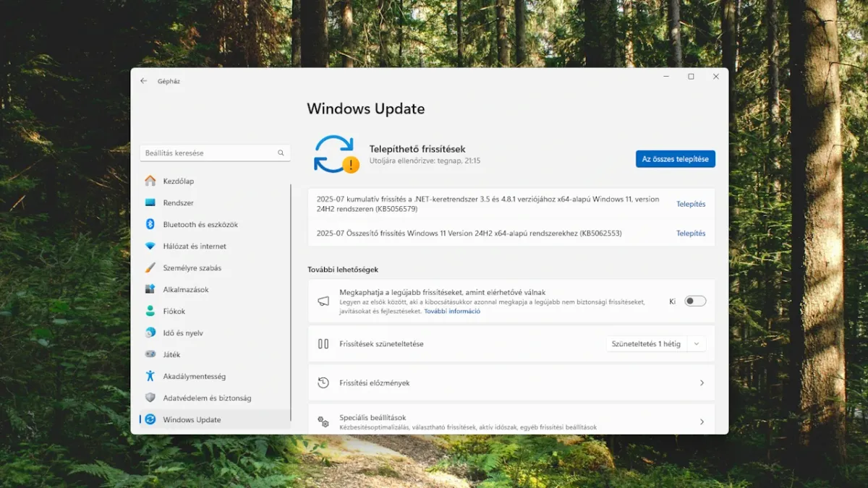Click the Alkalmazások apps icon
This screenshot has height=488, width=868.
click(150, 289)
